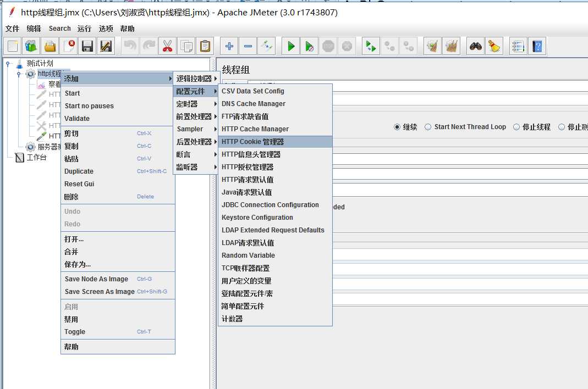This screenshot has width=588, height=389.
Task: Choose Random Variable config element
Action: pyautogui.click(x=275, y=255)
